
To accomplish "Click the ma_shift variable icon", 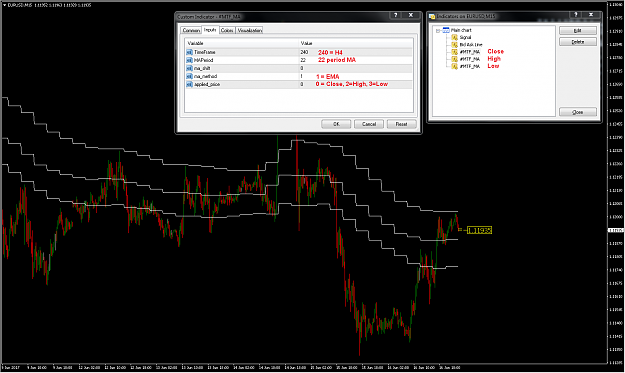I will point(189,68).
